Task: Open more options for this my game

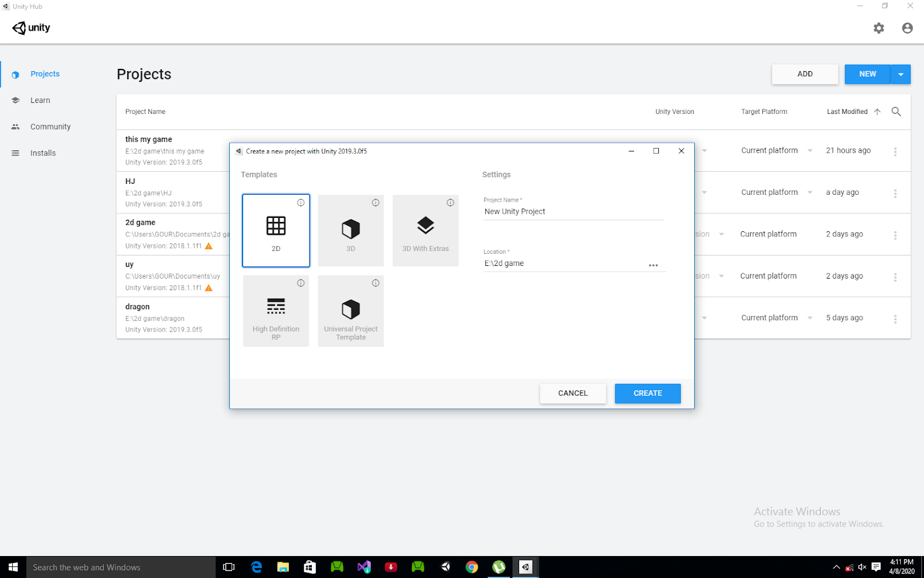Action: click(895, 151)
